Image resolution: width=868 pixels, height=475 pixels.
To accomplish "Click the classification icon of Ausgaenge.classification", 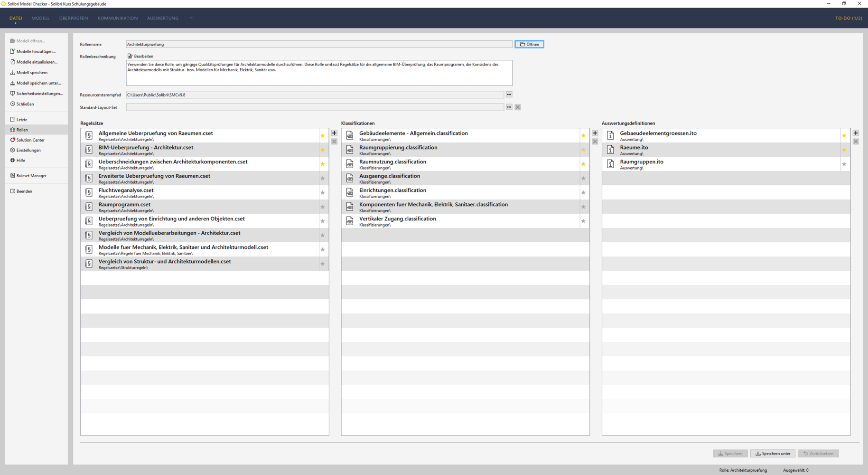I will pos(350,178).
